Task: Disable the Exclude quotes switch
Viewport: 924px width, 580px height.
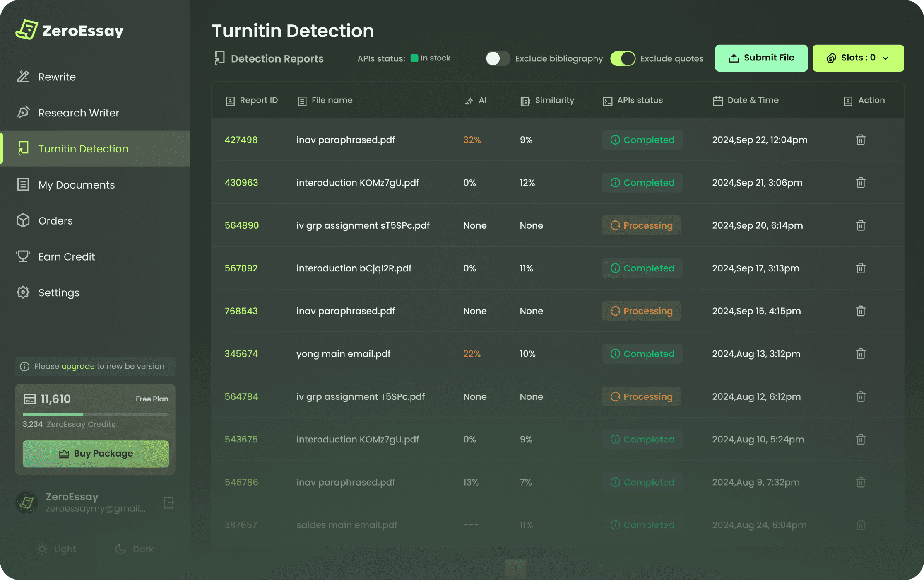Action: coord(623,58)
